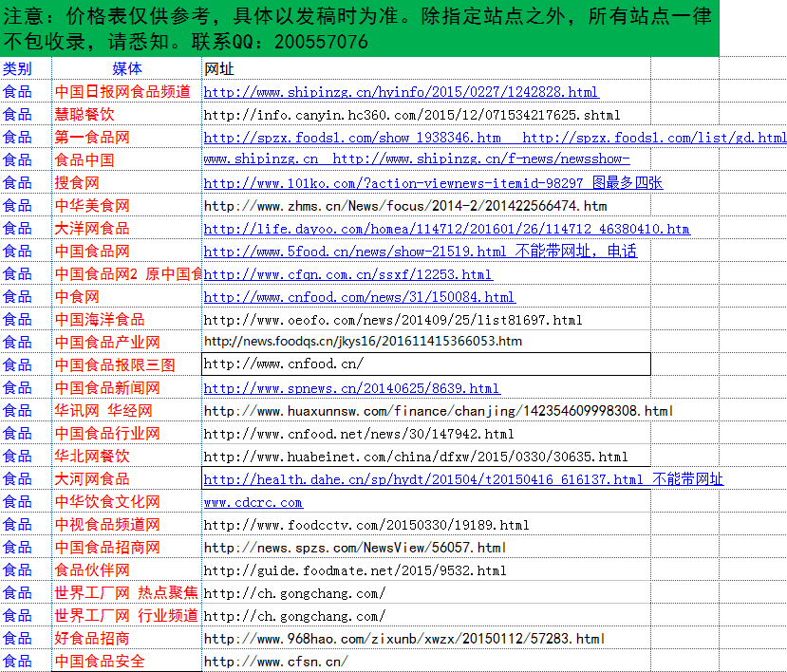
Task: Select the 中国食品招商网 media cell
Action: [x=126, y=548]
